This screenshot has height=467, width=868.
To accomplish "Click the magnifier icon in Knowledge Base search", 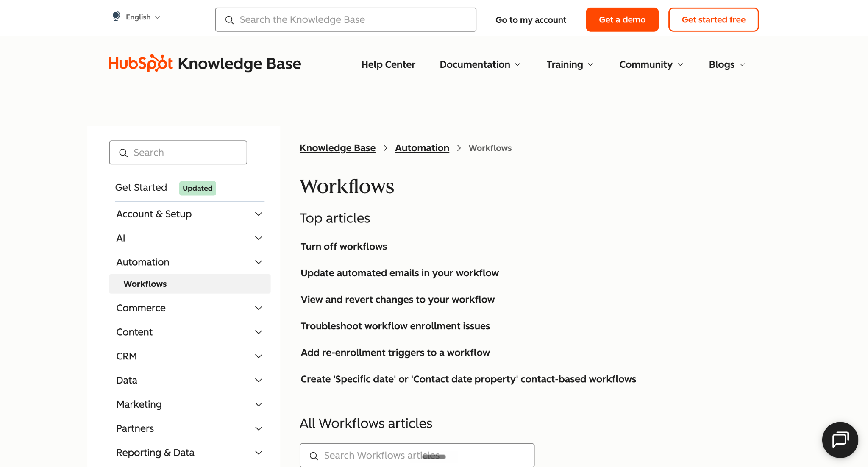I will click(x=229, y=20).
